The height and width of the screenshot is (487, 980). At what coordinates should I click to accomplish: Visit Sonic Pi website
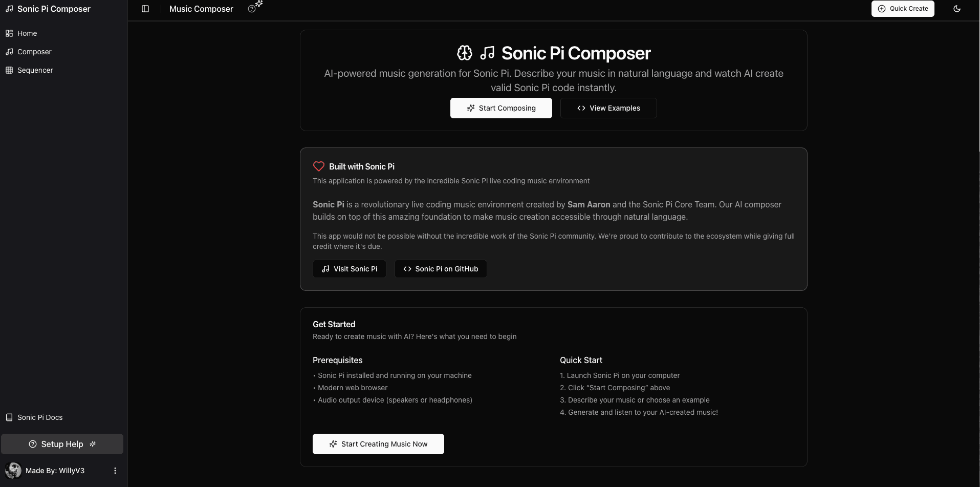[x=349, y=268]
